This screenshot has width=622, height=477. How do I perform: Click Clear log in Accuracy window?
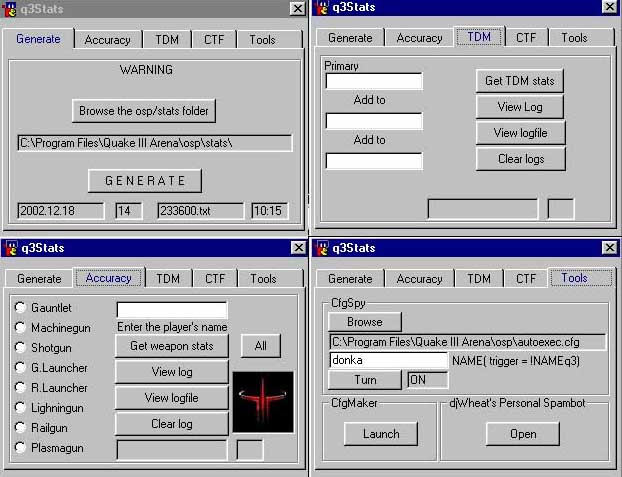pos(172,424)
